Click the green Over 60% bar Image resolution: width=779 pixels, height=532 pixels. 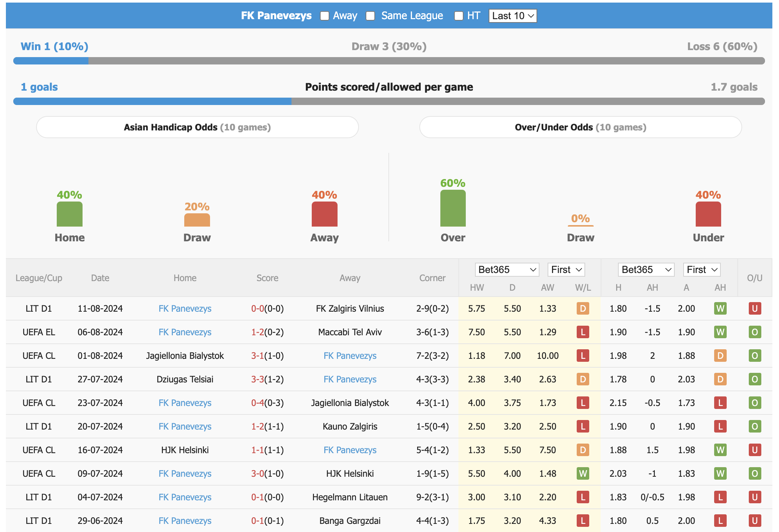453,208
